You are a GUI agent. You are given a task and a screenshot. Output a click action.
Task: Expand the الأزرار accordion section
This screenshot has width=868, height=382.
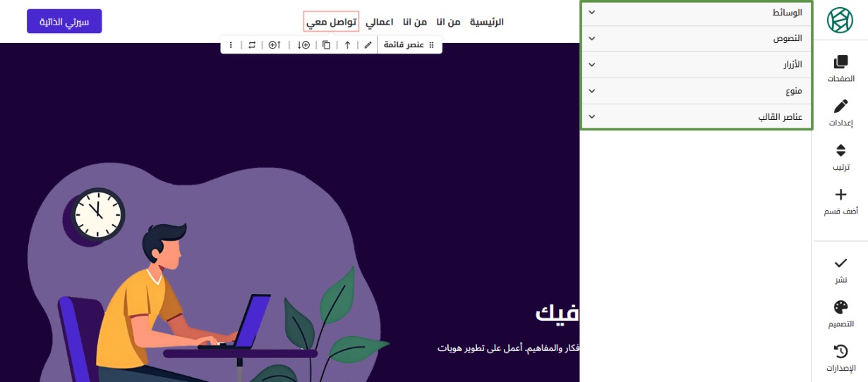(x=697, y=65)
